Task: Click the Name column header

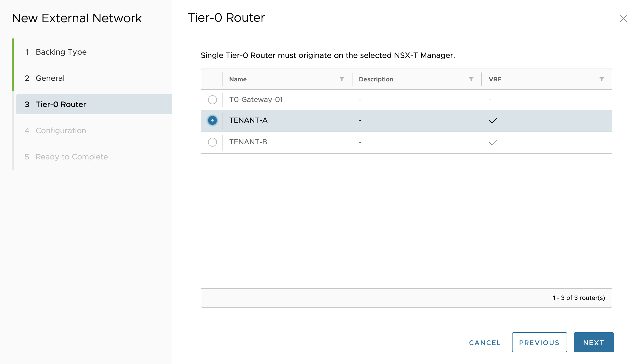Action: coord(238,79)
